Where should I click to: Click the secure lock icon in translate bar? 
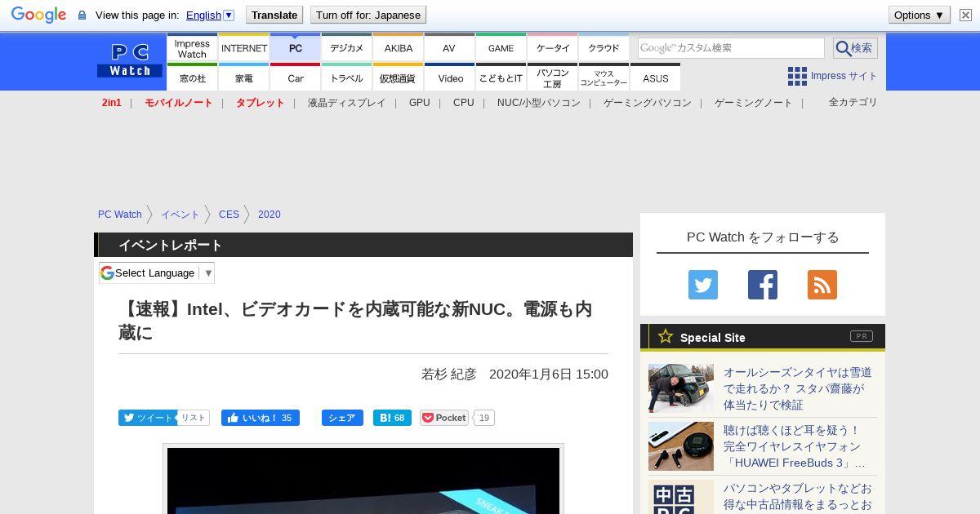click(x=82, y=16)
